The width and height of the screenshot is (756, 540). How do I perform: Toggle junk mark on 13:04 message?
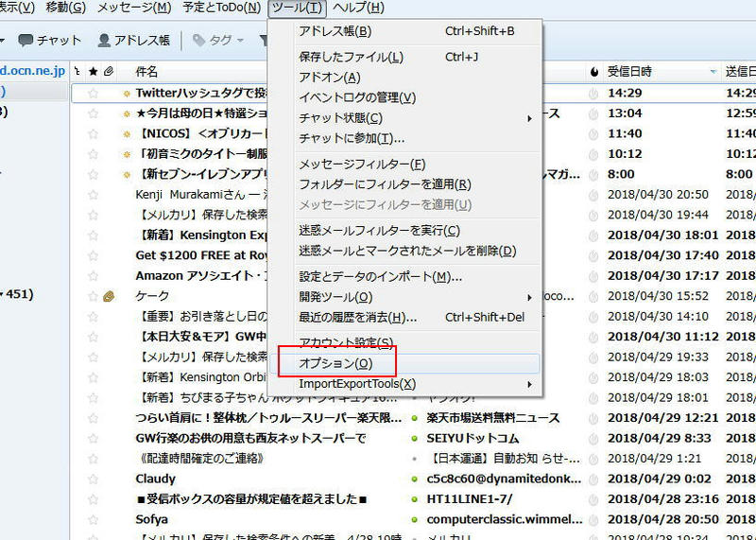593,113
